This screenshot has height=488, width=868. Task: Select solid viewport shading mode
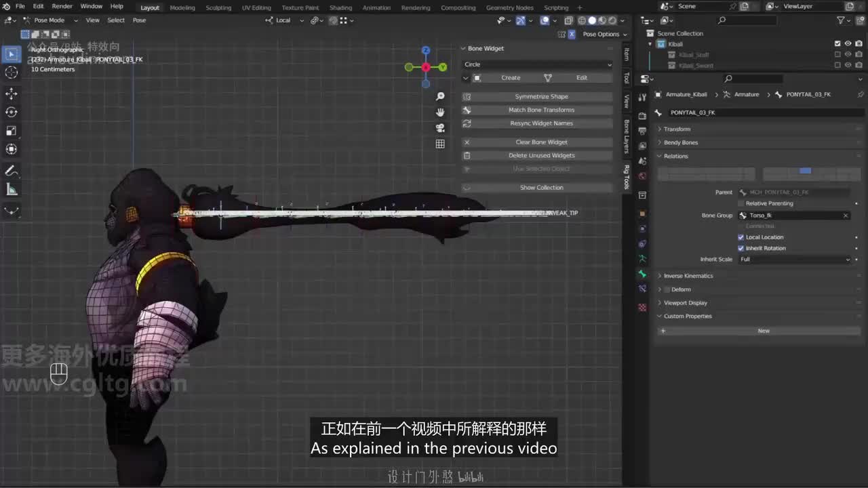click(592, 20)
